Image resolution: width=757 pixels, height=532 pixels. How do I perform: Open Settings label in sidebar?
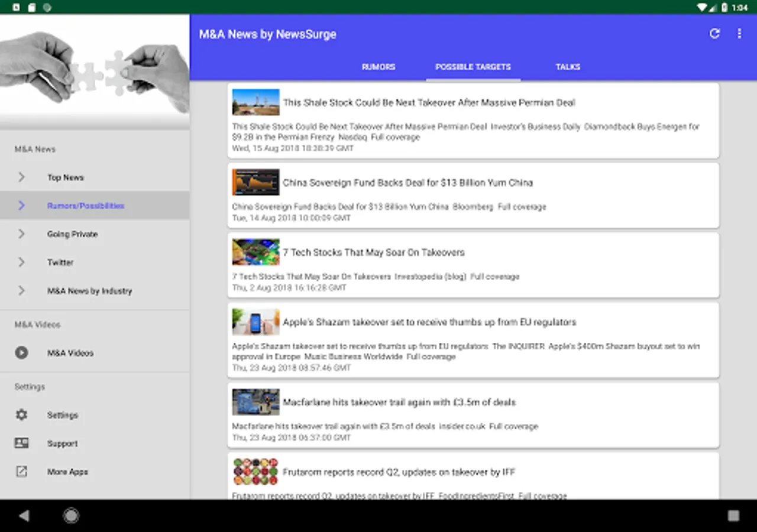(x=63, y=415)
